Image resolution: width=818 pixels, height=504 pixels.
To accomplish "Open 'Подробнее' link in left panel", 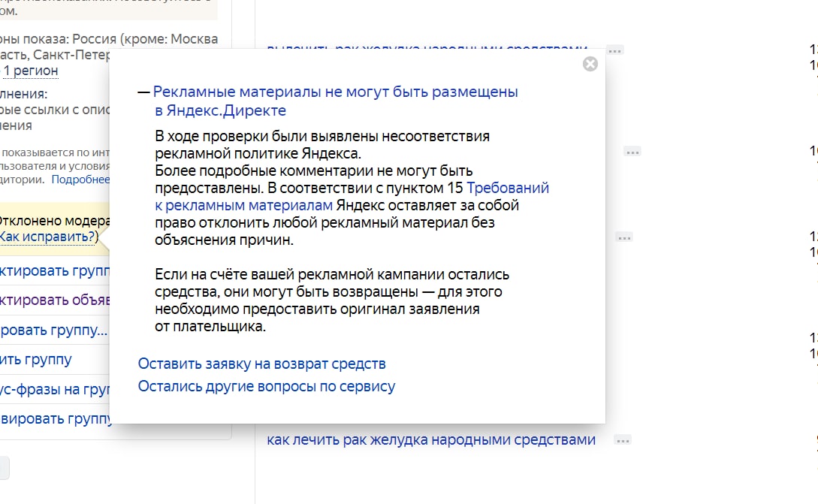I will pyautogui.click(x=80, y=180).
